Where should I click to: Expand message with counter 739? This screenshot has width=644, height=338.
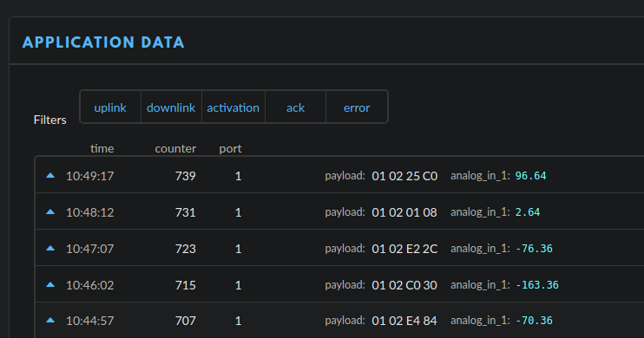(339, 175)
